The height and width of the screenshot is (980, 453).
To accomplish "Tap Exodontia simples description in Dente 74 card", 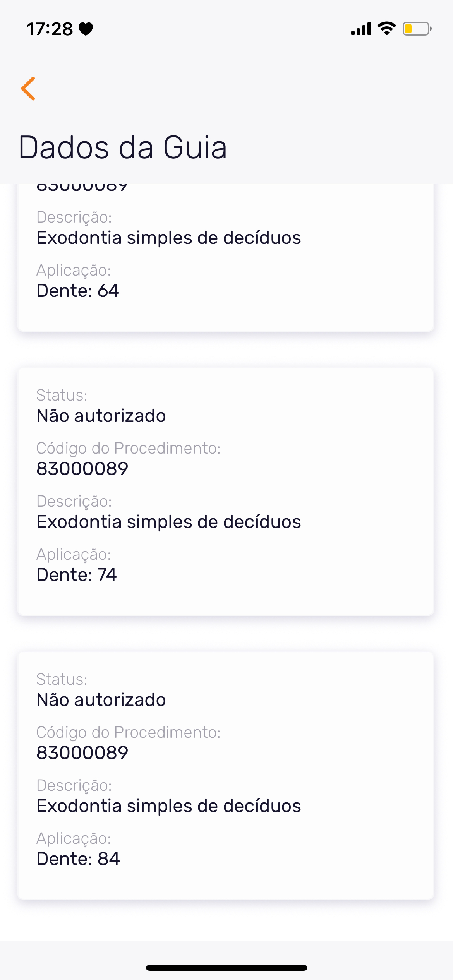I will (x=168, y=522).
